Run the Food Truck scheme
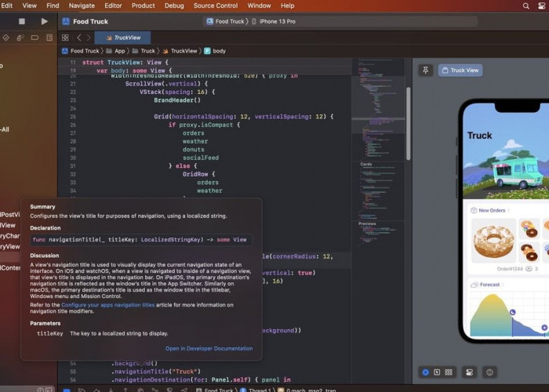 [x=44, y=21]
